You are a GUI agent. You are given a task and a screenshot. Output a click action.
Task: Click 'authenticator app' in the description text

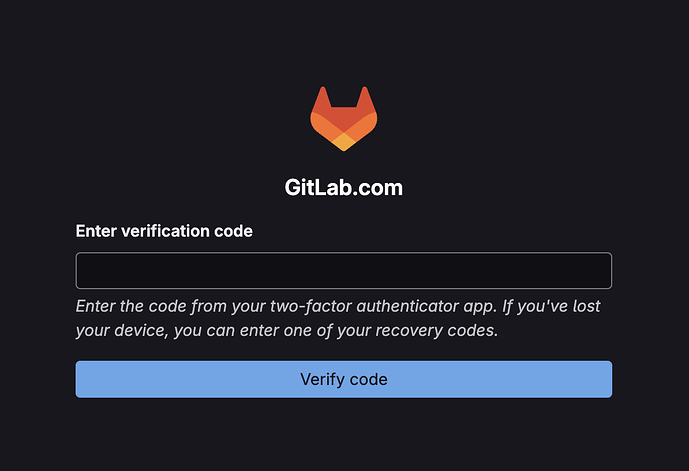tap(426, 306)
